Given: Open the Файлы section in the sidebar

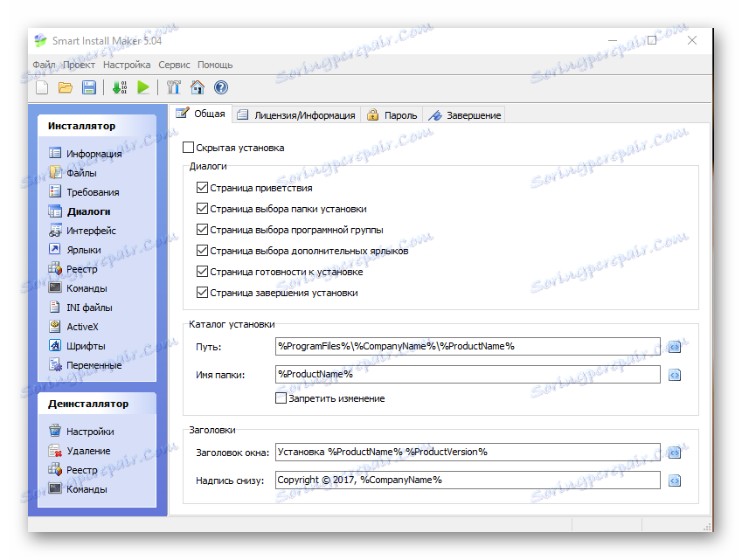Looking at the screenshot, I should click(x=73, y=173).
